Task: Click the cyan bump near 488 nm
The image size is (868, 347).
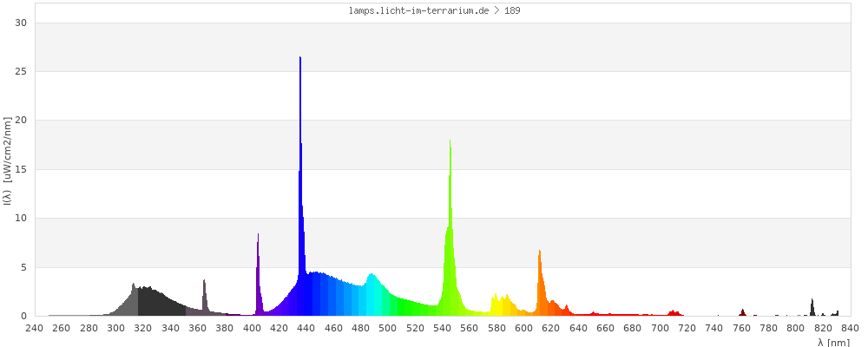Action: 372,296
